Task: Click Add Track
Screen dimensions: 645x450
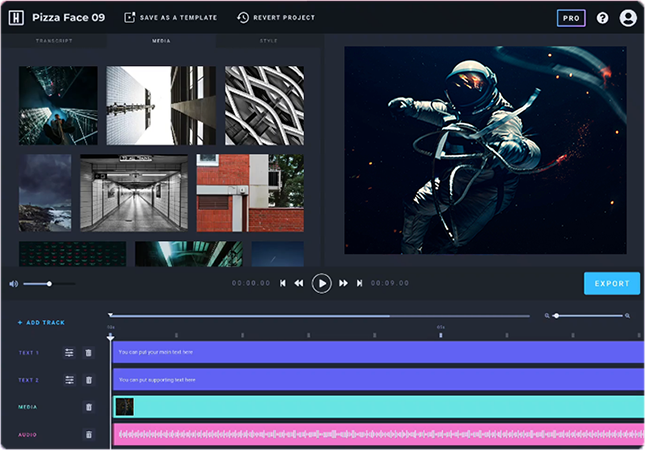Action: click(41, 323)
